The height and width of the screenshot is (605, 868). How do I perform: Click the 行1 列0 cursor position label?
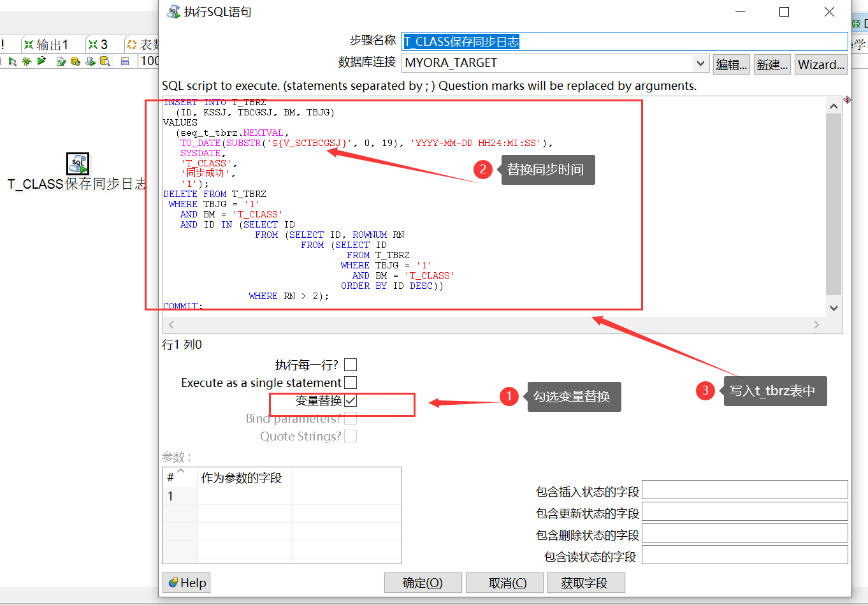pyautogui.click(x=182, y=345)
